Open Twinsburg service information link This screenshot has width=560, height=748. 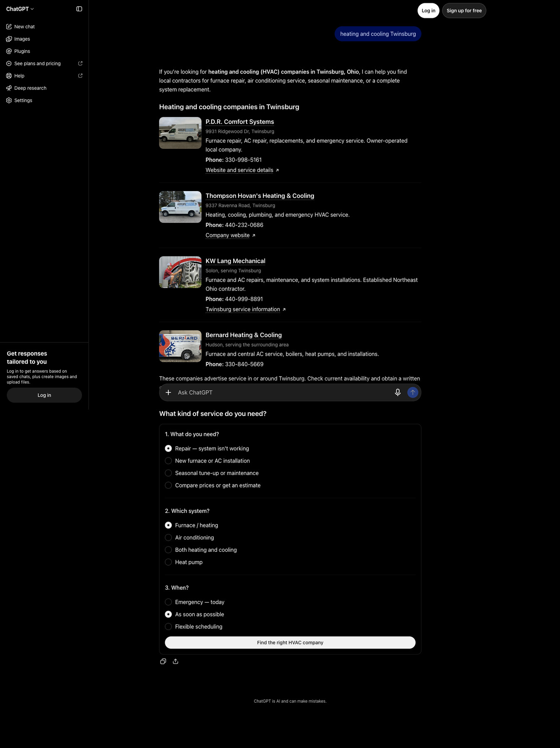[245, 309]
